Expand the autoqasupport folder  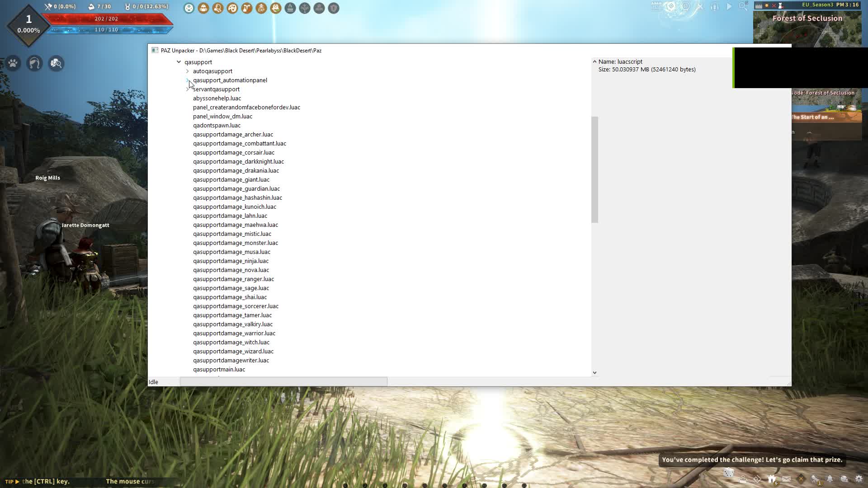click(188, 71)
